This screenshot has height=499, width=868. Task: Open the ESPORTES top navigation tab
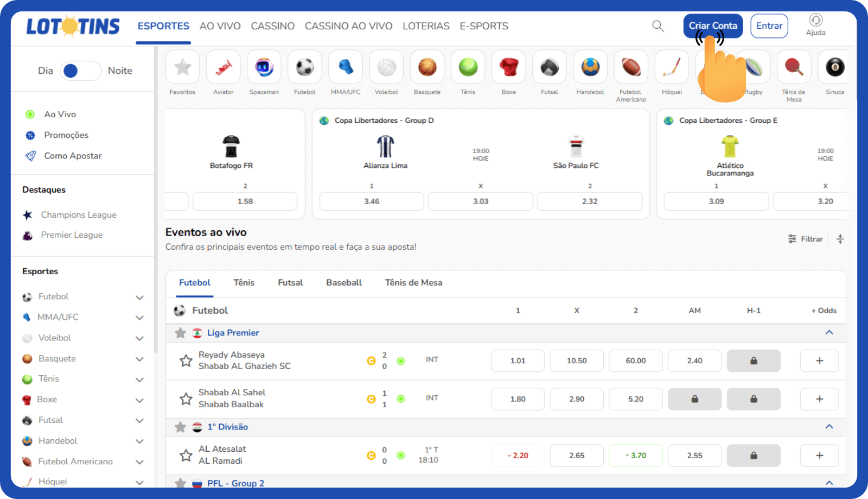click(163, 26)
